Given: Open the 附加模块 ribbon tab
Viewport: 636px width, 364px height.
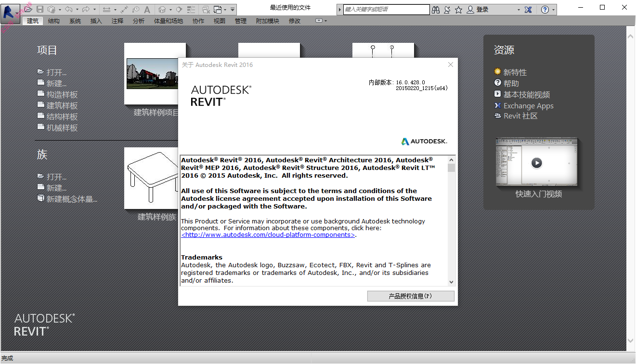Looking at the screenshot, I should [268, 21].
